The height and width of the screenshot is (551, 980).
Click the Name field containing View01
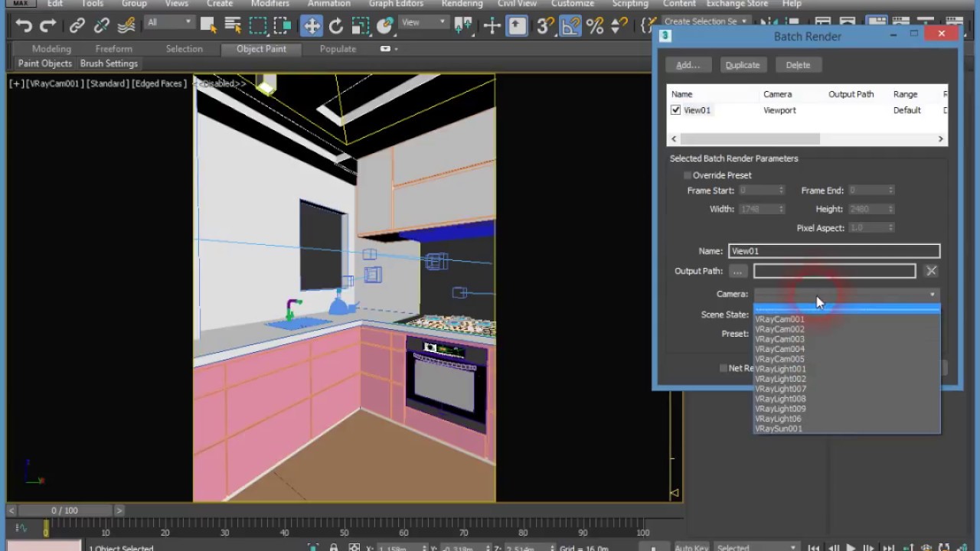point(834,251)
